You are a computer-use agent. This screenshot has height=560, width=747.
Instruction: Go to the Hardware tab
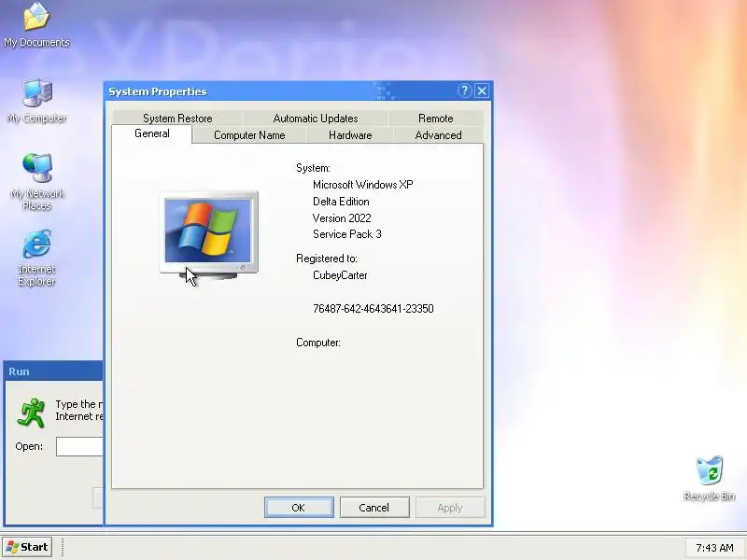[x=350, y=135]
